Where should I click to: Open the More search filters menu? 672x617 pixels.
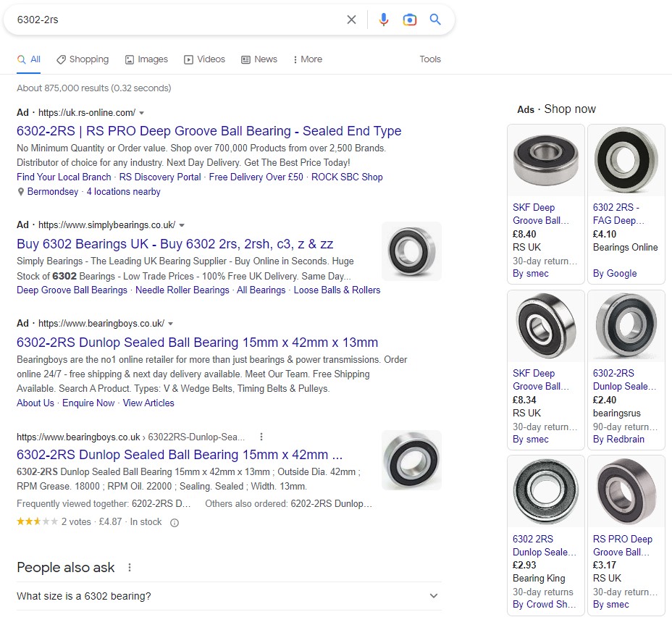308,59
